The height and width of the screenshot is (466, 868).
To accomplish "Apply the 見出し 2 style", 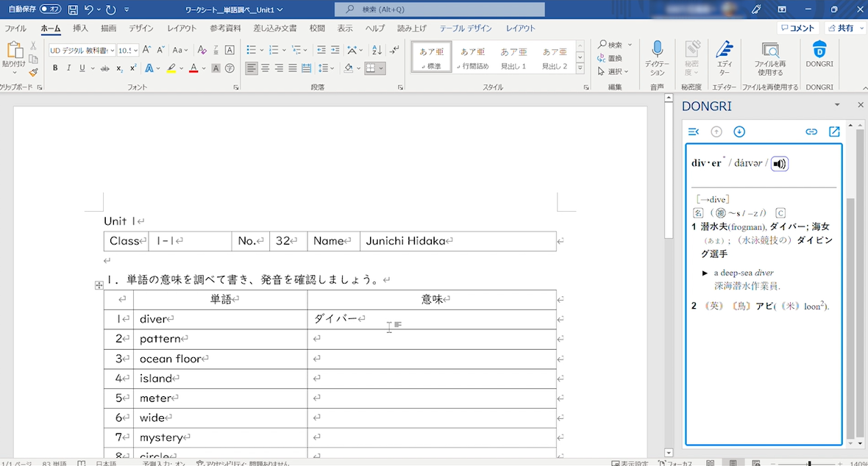I will pyautogui.click(x=554, y=57).
